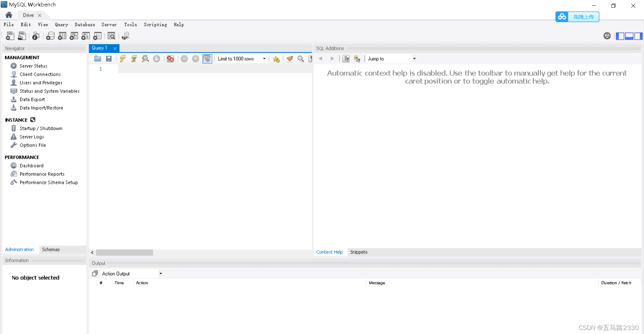Execute the SQL script with the lightning icon
The height and width of the screenshot is (334, 644).
tap(122, 59)
